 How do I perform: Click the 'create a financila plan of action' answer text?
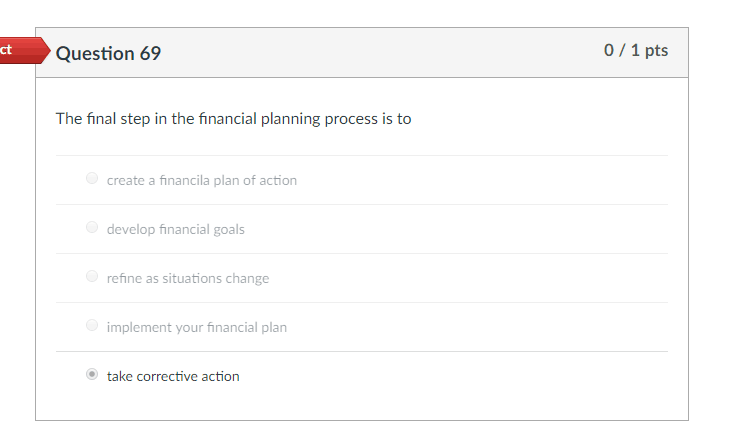(x=201, y=180)
